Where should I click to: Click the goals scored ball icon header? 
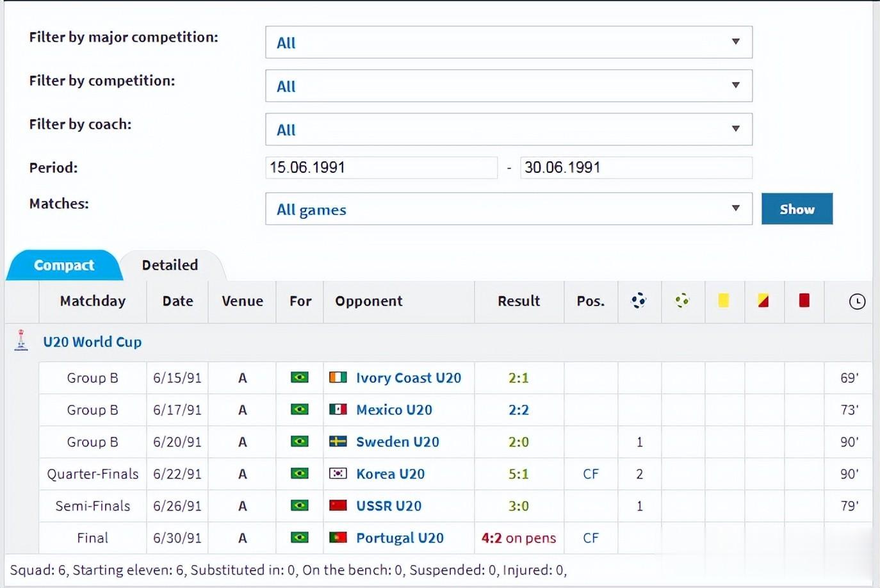coord(639,300)
